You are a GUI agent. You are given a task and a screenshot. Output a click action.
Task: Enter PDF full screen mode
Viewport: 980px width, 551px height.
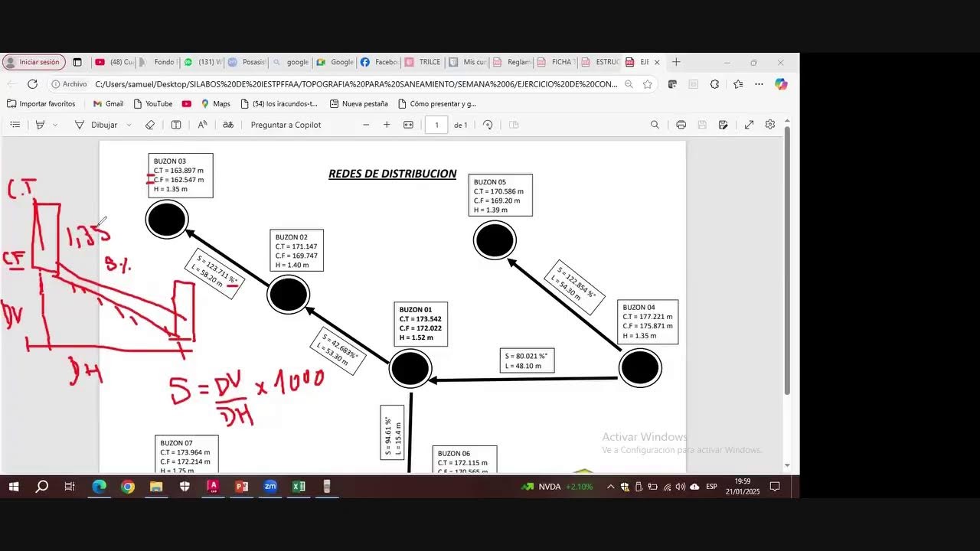click(749, 125)
